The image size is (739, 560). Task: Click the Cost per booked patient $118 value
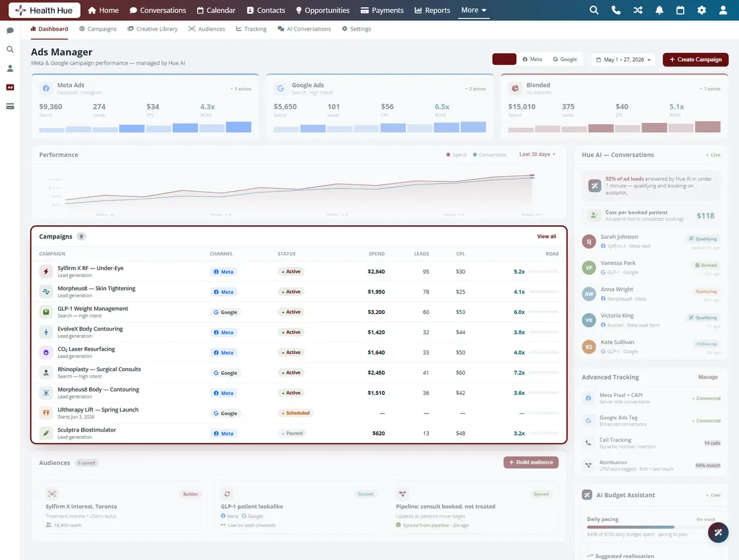pyautogui.click(x=705, y=216)
